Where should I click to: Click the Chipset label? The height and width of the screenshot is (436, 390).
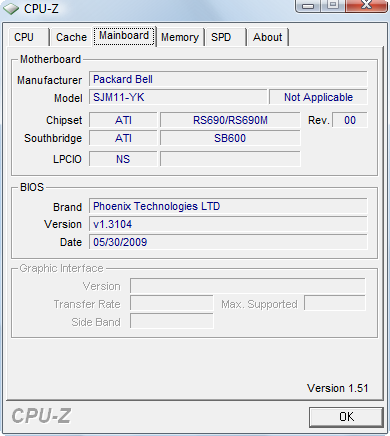(x=64, y=120)
